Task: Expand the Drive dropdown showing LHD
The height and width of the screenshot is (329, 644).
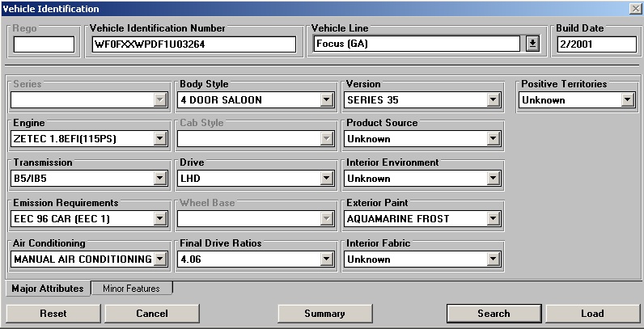Action: [327, 179]
